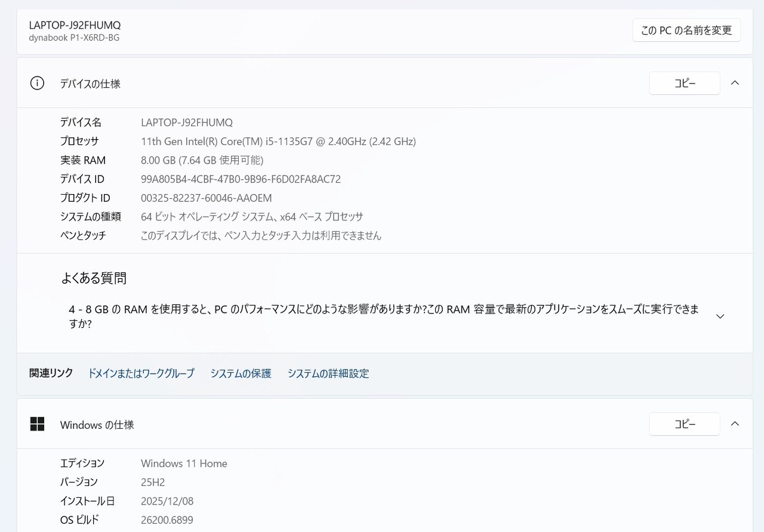Click the OS ビルド 26200.6899 value
This screenshot has width=764, height=532.
click(167, 520)
